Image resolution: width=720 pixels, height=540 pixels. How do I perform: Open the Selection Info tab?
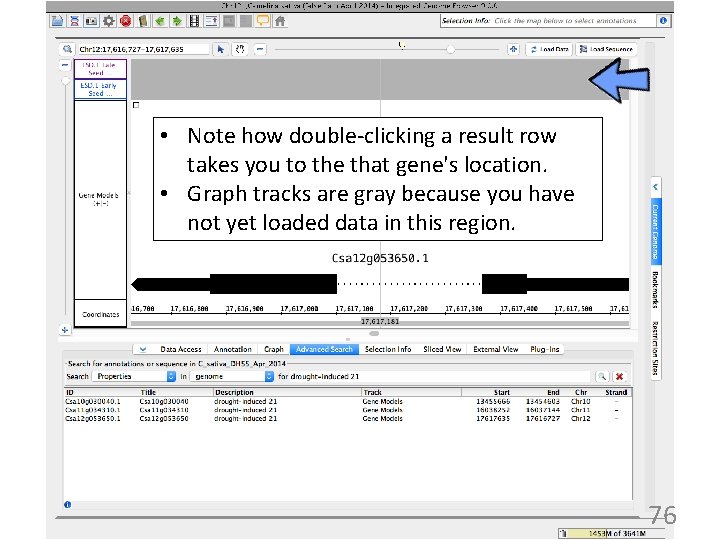tap(388, 349)
